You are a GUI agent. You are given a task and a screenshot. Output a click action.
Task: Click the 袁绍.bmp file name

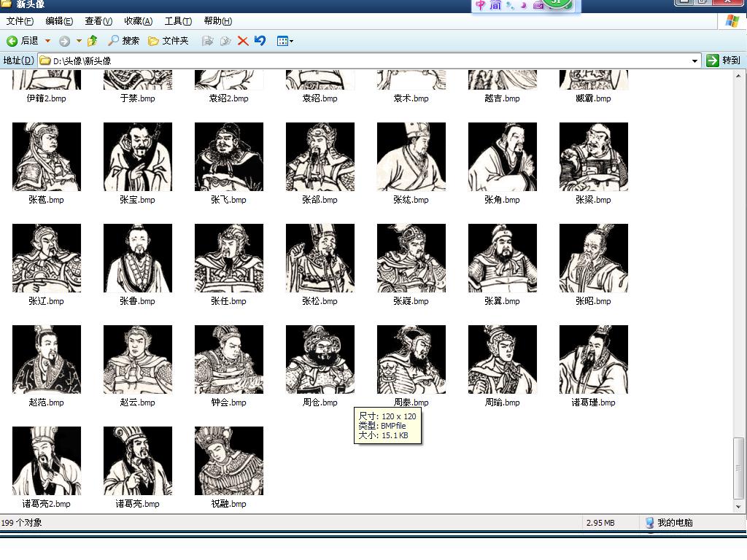320,98
